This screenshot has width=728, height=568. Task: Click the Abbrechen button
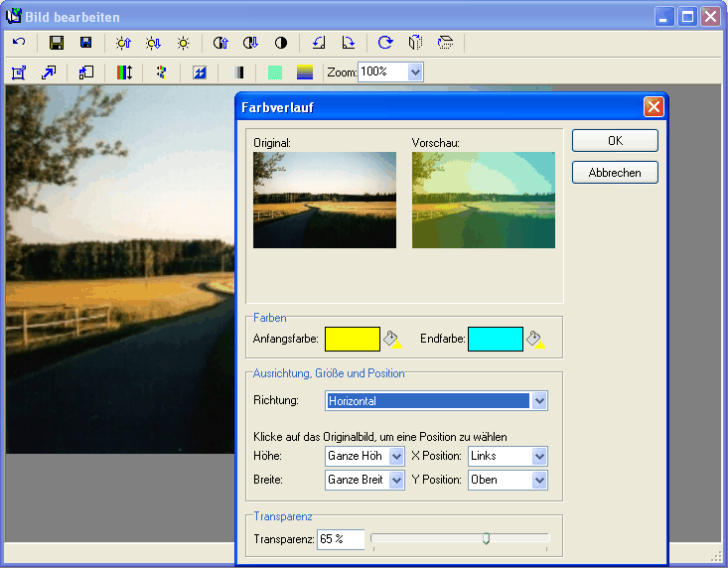(615, 173)
